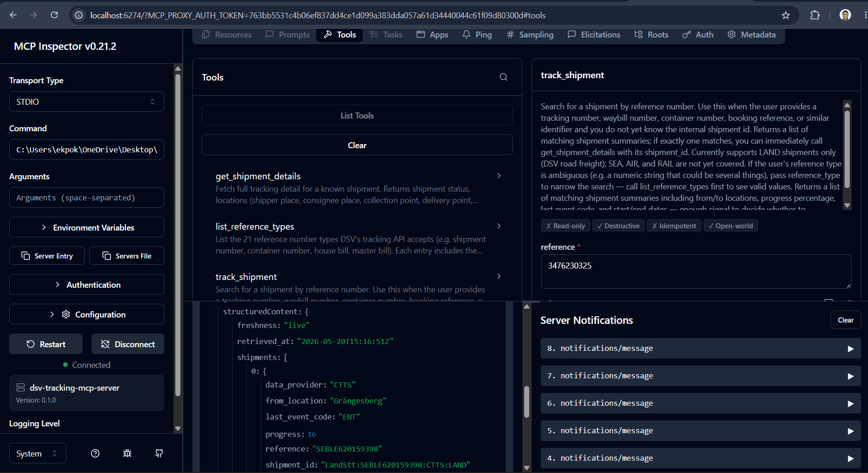Screen dimensions: 868x473
Task: Go to the Elicitations tab
Action: coord(594,34)
